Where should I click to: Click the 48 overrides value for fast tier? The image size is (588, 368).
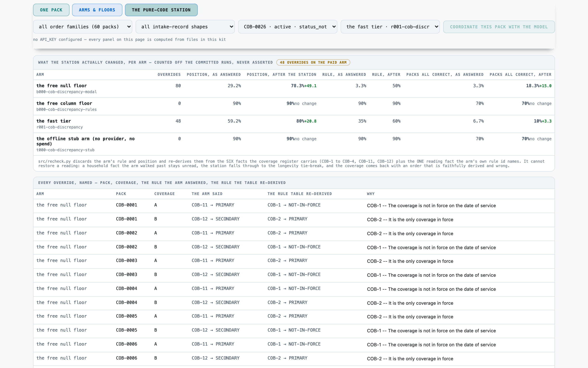pyautogui.click(x=178, y=121)
